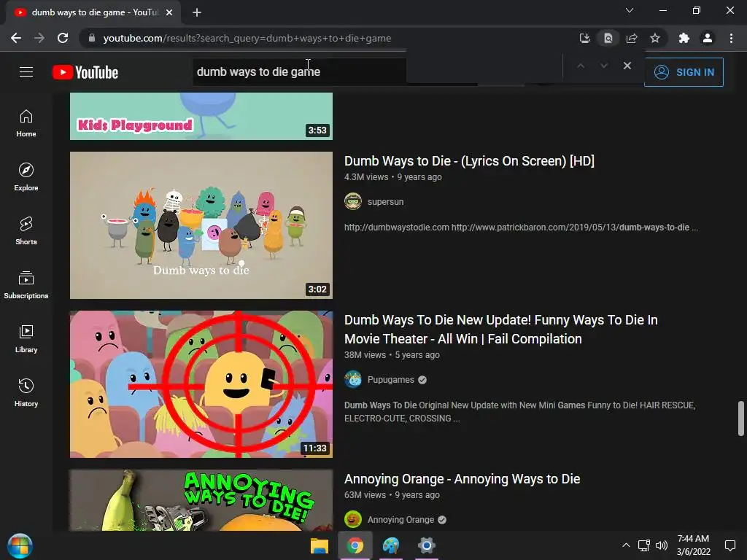Open Shorts in the sidebar
Image resolution: width=747 pixels, height=560 pixels.
coord(26,231)
